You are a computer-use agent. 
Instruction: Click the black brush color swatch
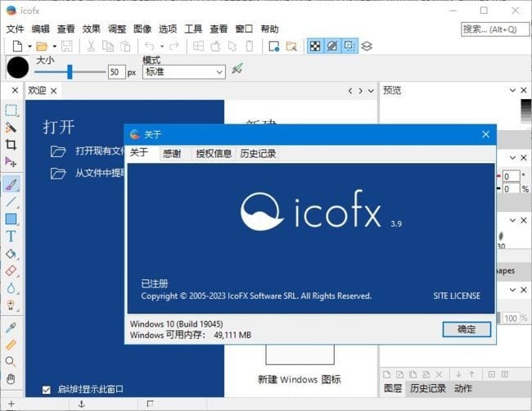pos(18,67)
